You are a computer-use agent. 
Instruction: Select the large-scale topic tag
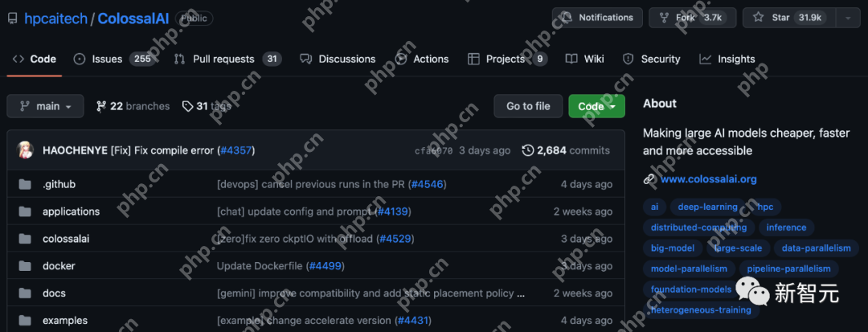(738, 248)
